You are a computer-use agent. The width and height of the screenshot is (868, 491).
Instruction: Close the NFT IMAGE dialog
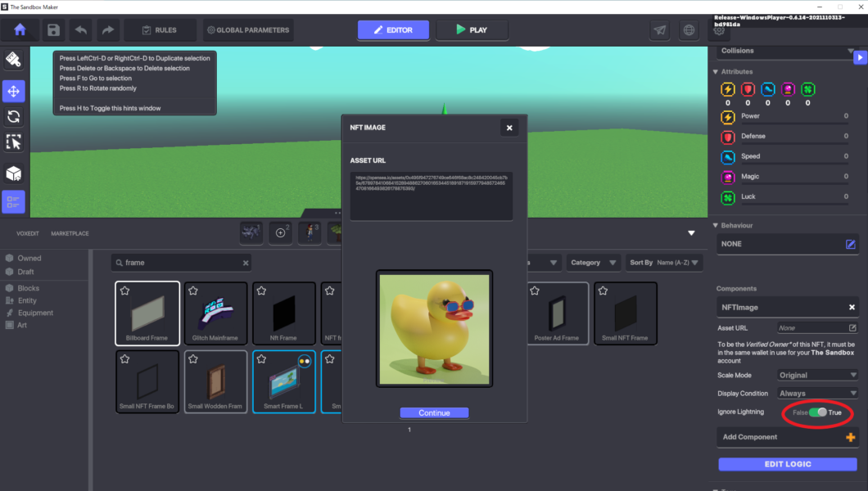tap(509, 128)
